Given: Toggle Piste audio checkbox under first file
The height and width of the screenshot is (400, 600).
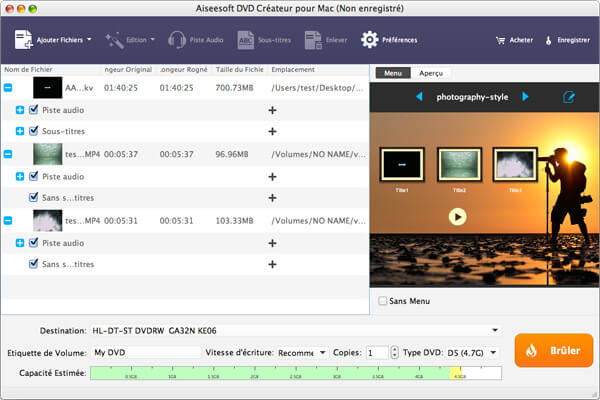Looking at the screenshot, I should pyautogui.click(x=34, y=109).
